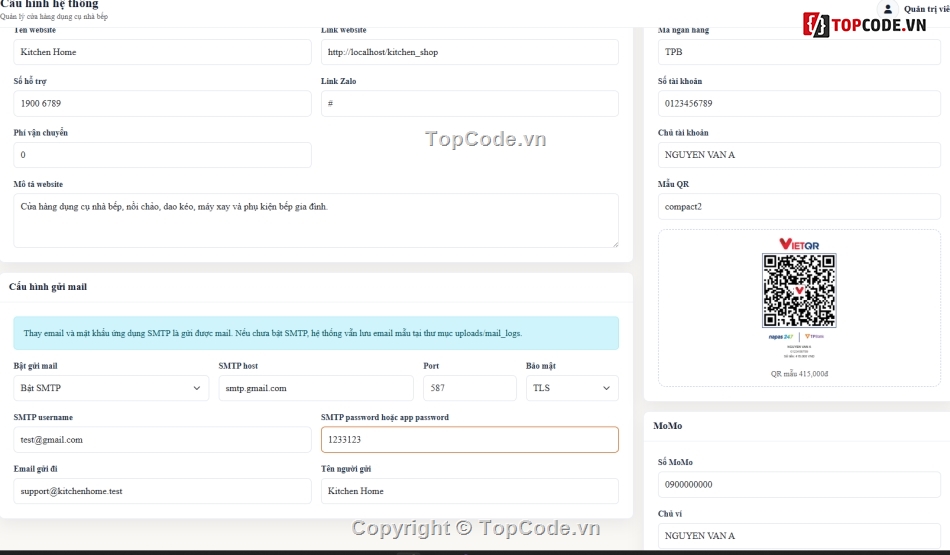Click the Cấu hình gửi mail section heading
This screenshot has width=950, height=555.
coord(48,287)
